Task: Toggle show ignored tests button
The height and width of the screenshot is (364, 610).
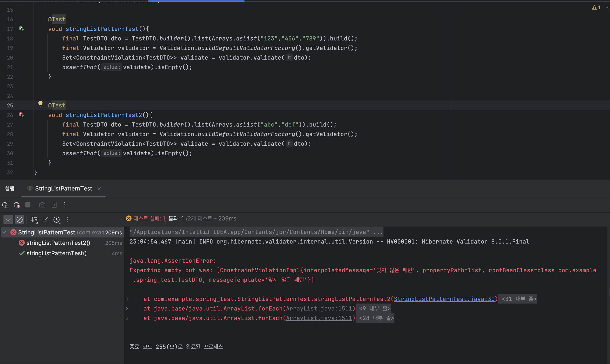Action: pyautogui.click(x=19, y=220)
